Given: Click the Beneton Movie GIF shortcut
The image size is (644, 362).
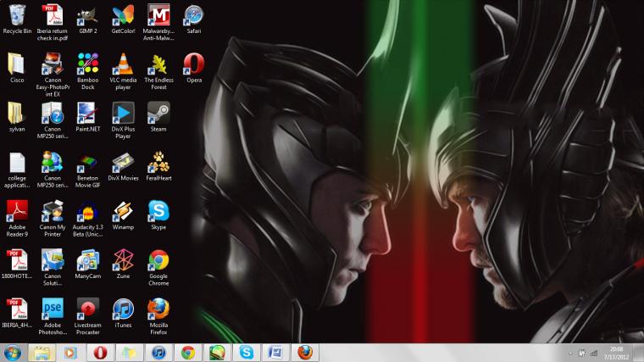Looking at the screenshot, I should pyautogui.click(x=88, y=170).
